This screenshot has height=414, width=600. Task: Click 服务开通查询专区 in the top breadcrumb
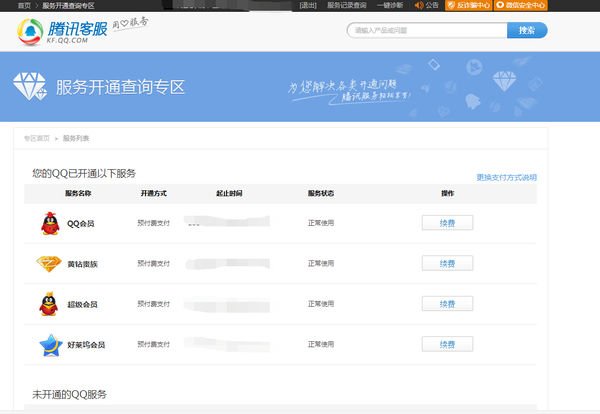click(68, 5)
